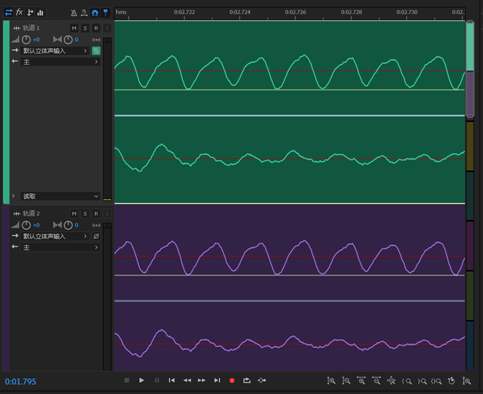This screenshot has height=394, width=483.
Task: Show the fx effects view
Action: coord(19,12)
